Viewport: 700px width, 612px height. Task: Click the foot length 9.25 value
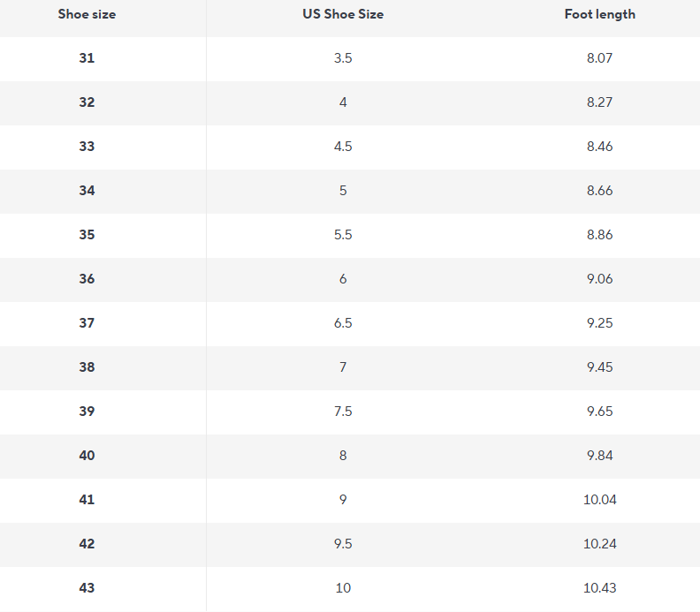point(599,323)
